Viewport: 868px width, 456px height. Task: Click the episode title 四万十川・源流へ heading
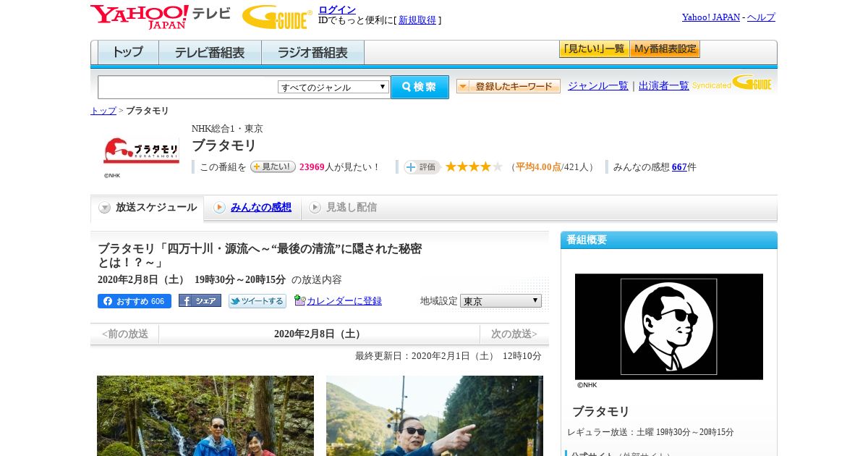click(x=260, y=256)
